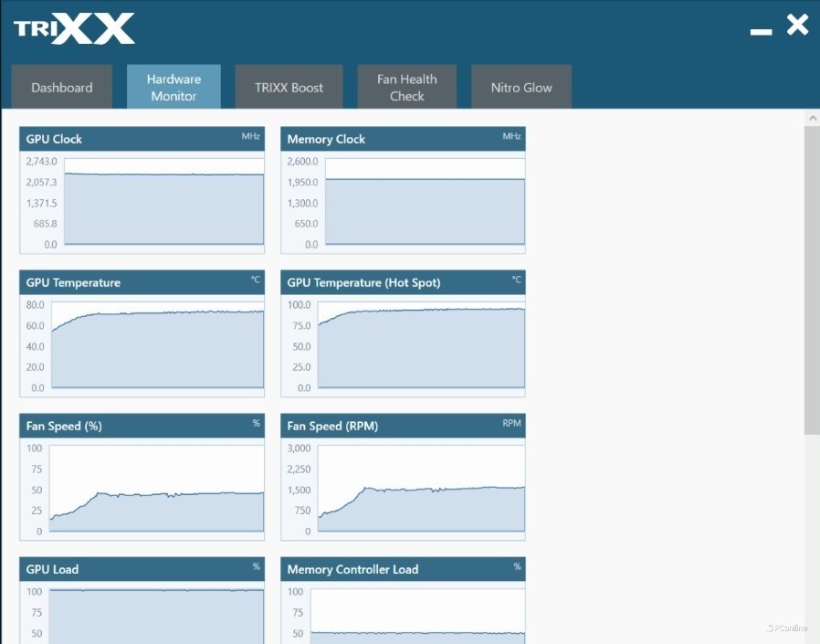Image resolution: width=820 pixels, height=644 pixels.
Task: Click the Memory Clock chart area
Action: [426, 202]
